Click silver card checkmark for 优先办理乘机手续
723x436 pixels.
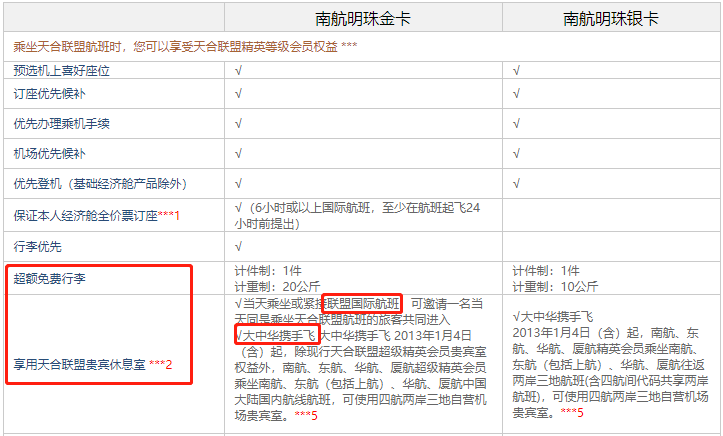[516, 124]
